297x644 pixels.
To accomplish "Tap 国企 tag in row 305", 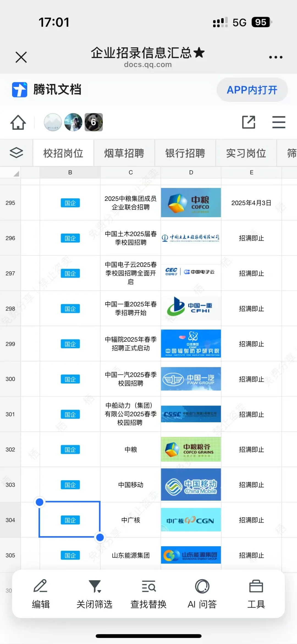I will [70, 555].
